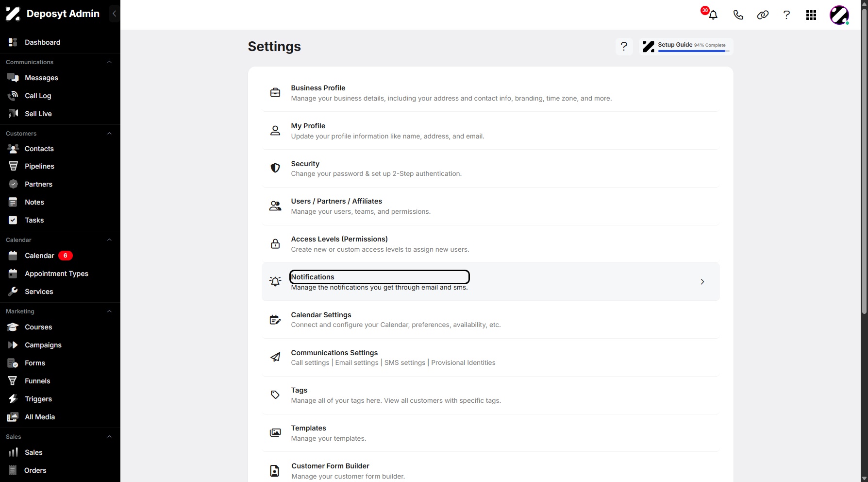
Task: Click the help question mark beside Setup Guide
Action: click(x=624, y=47)
